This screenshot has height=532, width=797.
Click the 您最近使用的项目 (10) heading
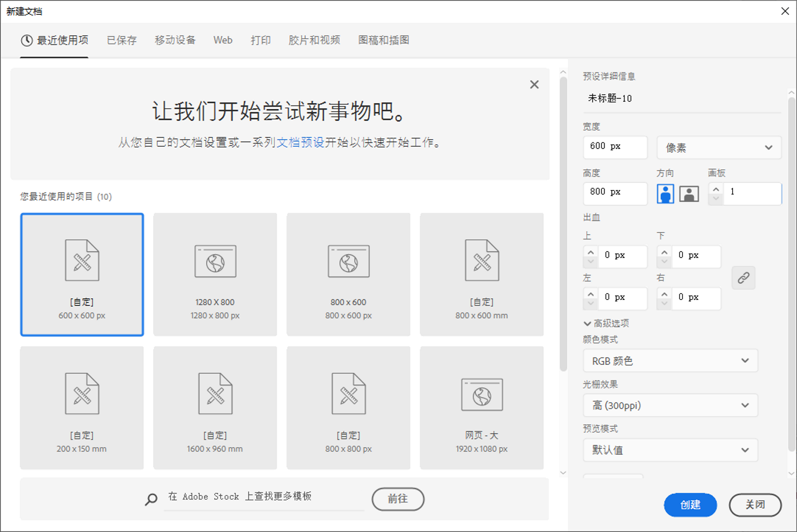click(66, 197)
